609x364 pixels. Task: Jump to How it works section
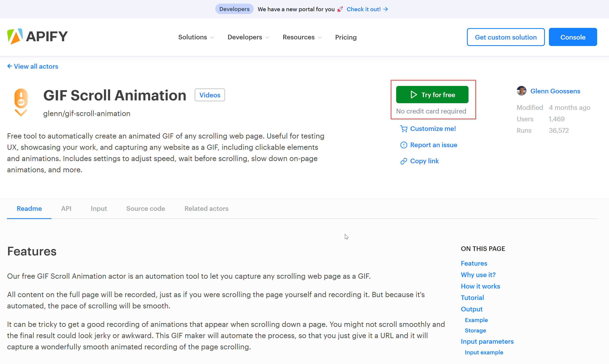pos(480,286)
